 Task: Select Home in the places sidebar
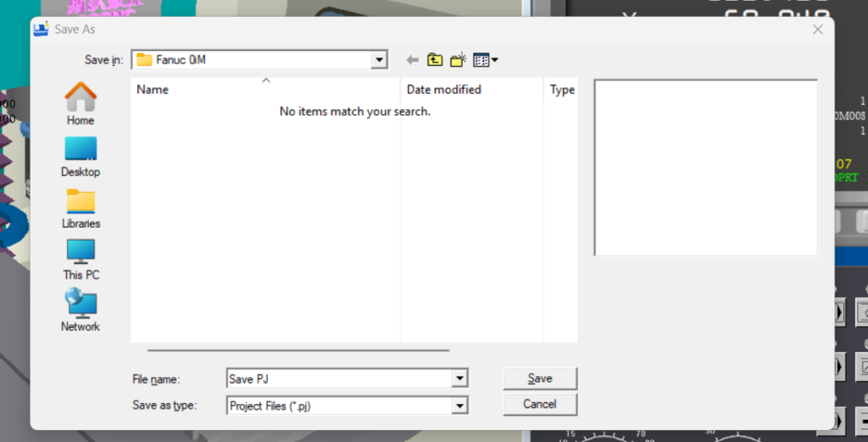81,104
